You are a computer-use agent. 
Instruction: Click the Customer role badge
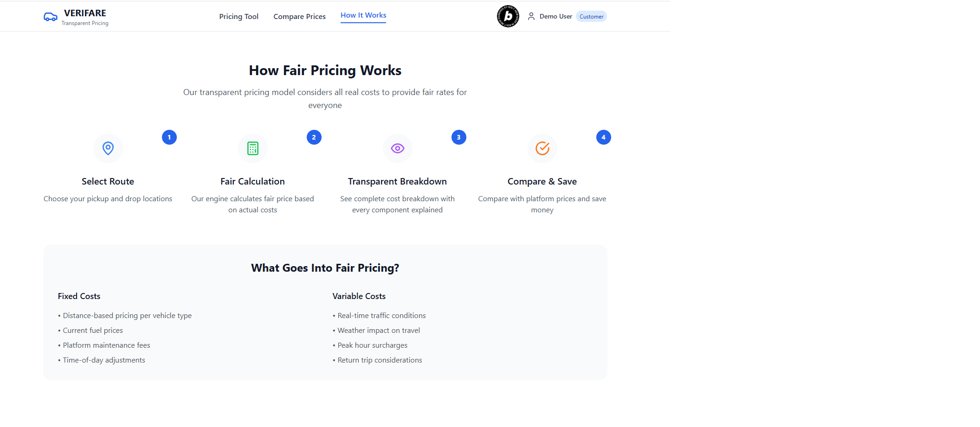591,17
